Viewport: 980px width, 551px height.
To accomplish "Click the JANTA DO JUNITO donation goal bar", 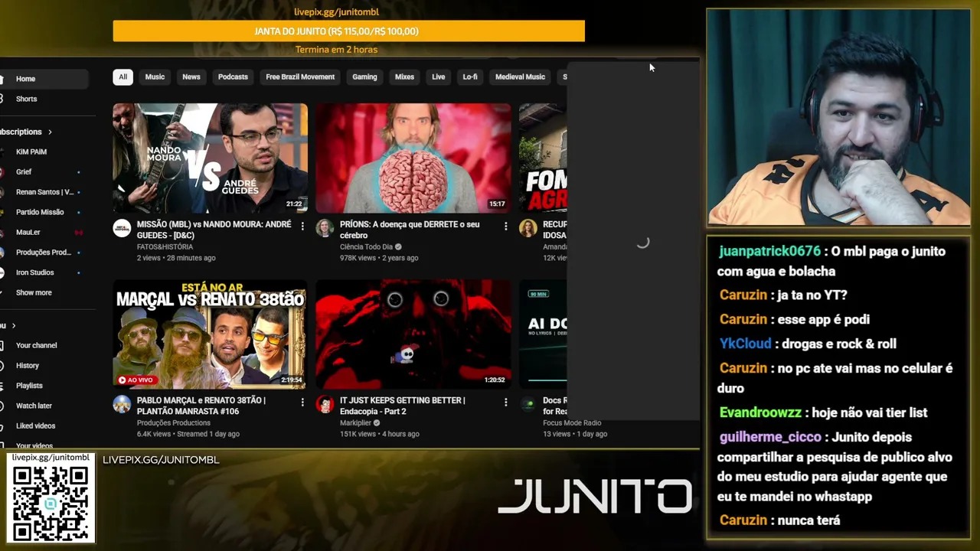I will point(348,31).
